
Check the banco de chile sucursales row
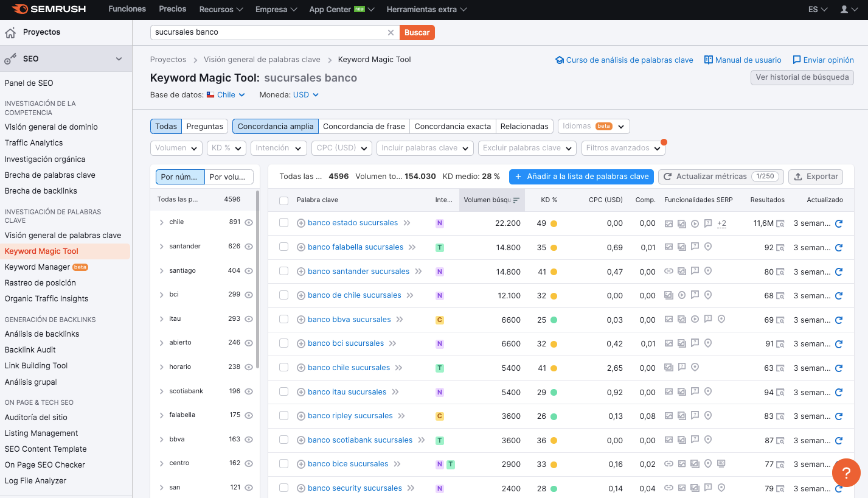coord(283,295)
